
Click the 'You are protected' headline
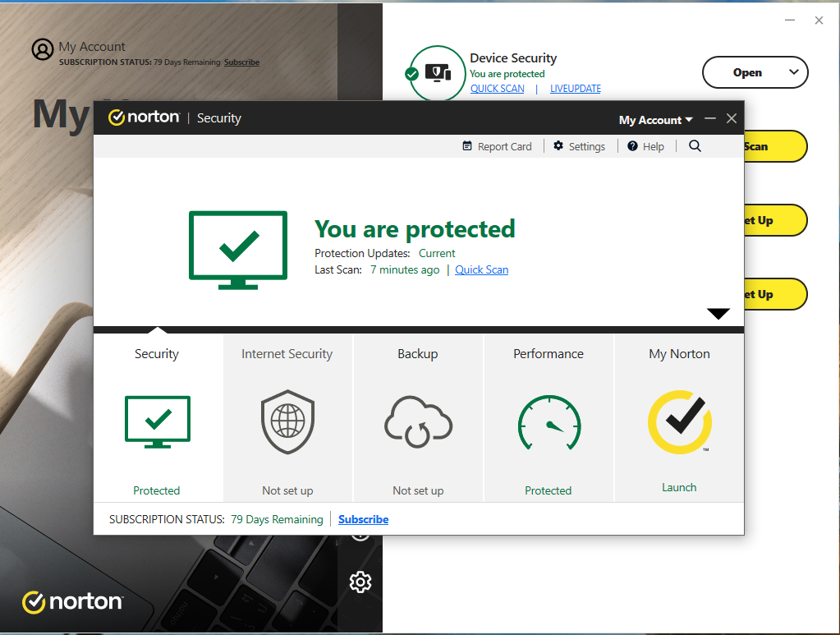point(415,229)
